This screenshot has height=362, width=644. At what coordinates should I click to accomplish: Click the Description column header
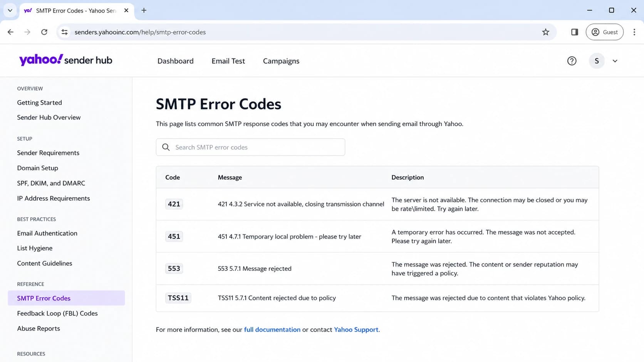click(408, 177)
